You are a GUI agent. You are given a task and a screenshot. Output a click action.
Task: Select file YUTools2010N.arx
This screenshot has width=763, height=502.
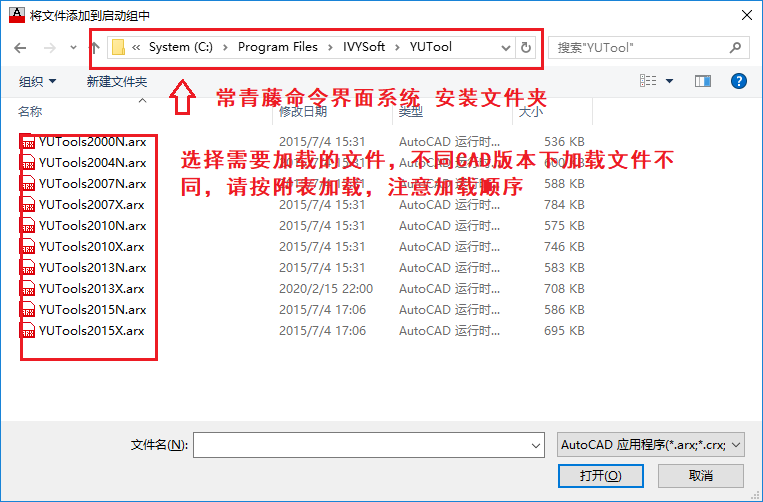tap(92, 225)
